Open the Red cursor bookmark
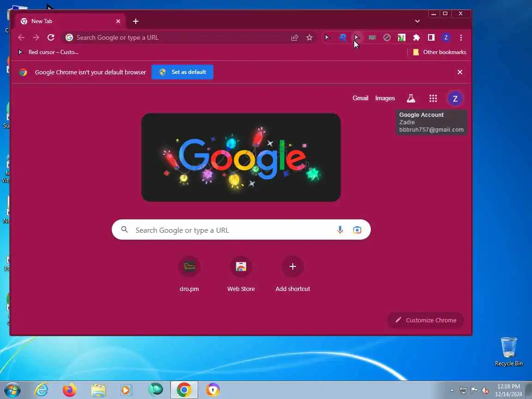This screenshot has height=399, width=532. (48, 52)
